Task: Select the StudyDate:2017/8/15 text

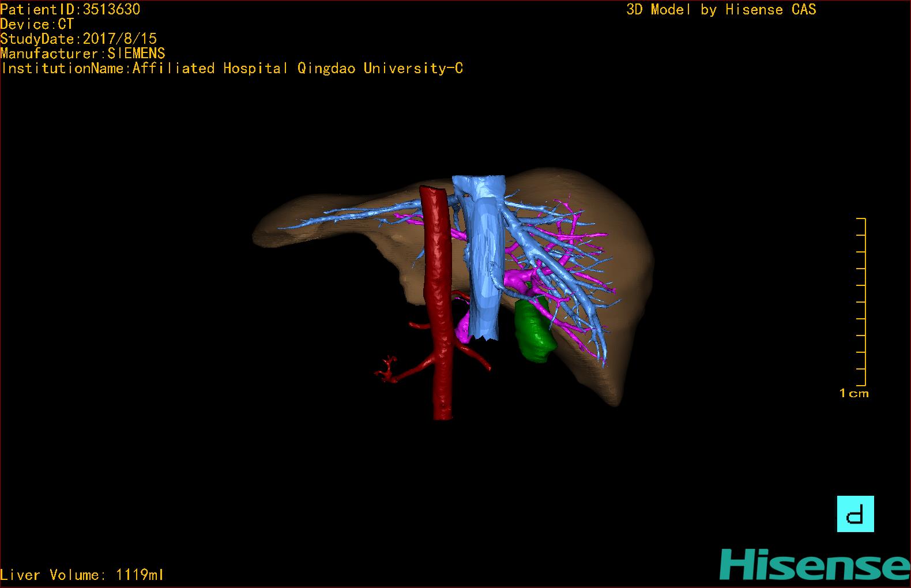Action: pyautogui.click(x=78, y=39)
